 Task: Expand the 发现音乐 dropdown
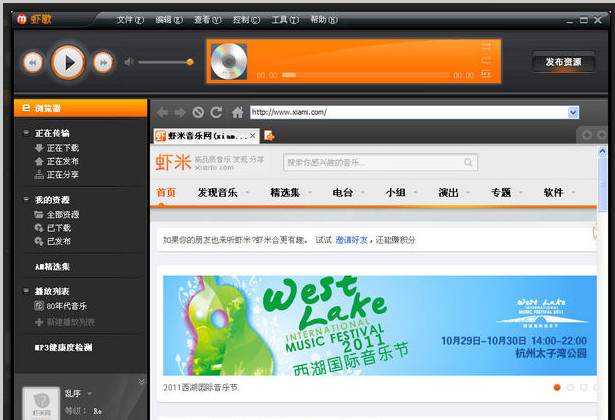click(x=247, y=193)
